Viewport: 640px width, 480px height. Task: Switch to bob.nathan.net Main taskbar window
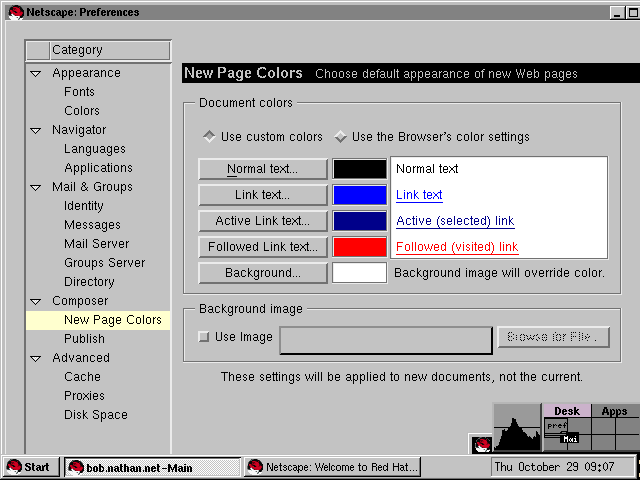pos(152,467)
